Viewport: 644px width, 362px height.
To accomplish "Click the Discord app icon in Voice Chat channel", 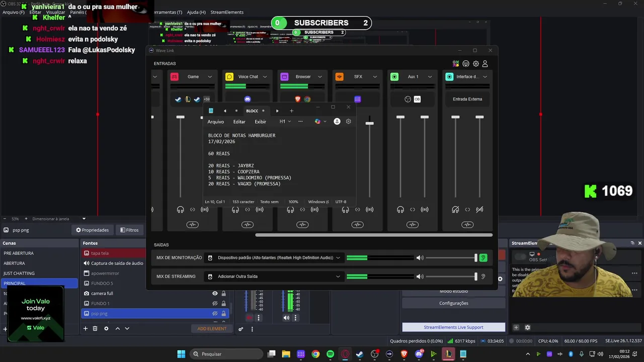I will (x=248, y=99).
